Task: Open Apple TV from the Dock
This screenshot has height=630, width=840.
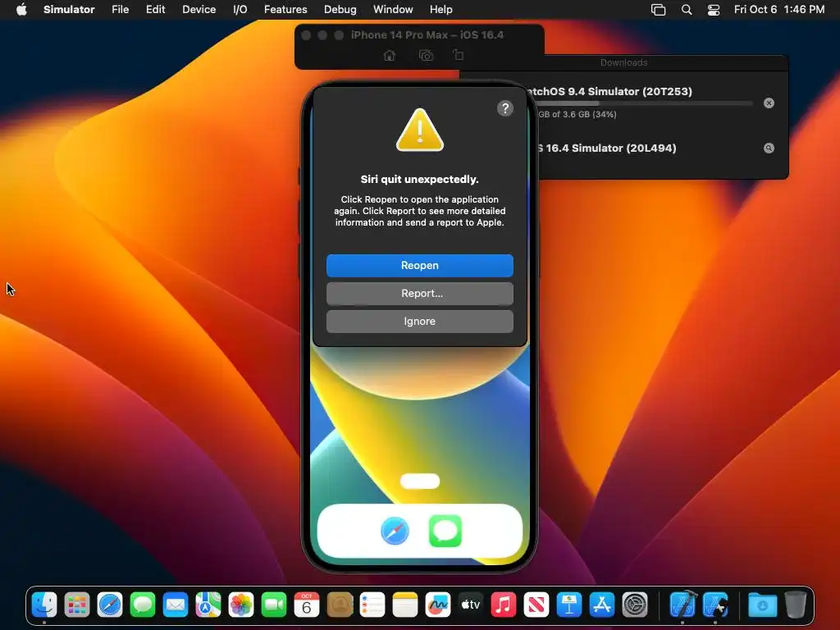Action: point(470,605)
